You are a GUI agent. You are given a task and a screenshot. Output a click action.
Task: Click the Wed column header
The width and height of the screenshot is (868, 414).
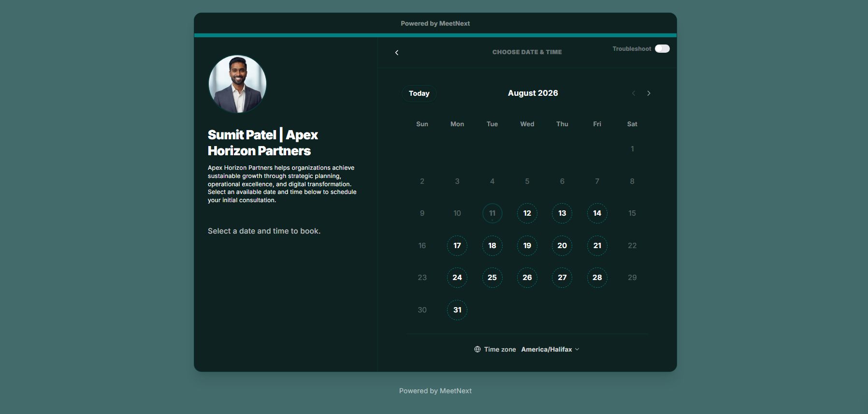(527, 124)
